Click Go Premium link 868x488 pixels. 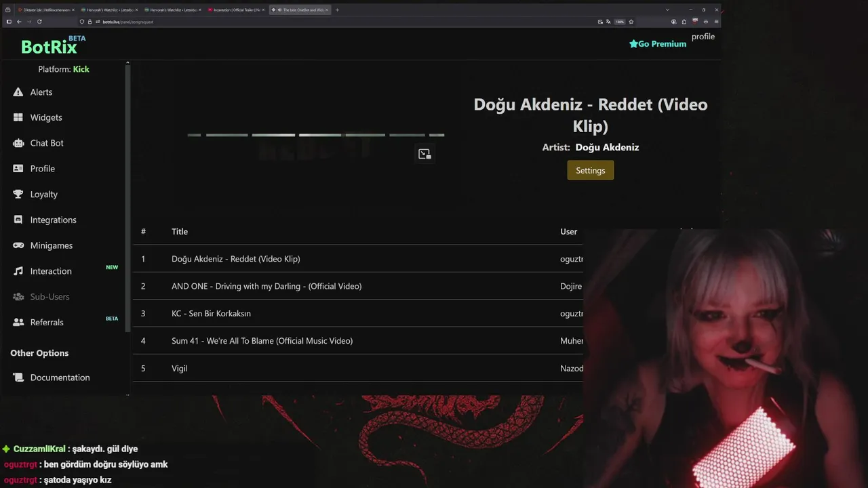tap(658, 43)
